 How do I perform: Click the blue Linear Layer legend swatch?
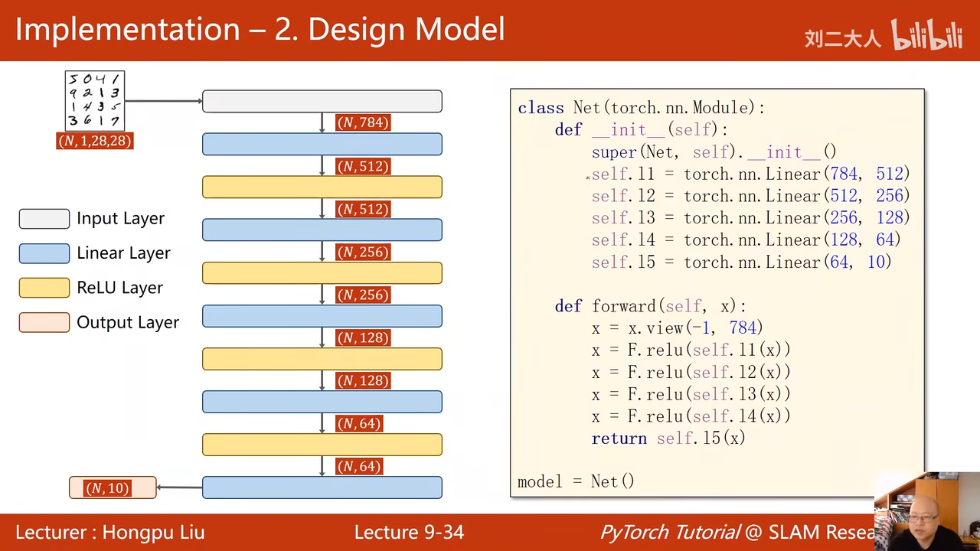[44, 253]
